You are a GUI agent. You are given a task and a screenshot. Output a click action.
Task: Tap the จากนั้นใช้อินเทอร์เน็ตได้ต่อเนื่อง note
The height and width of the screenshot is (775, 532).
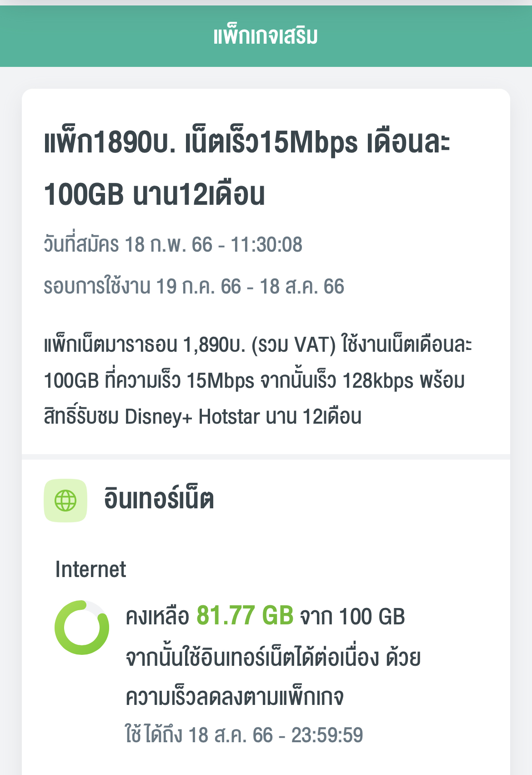point(252,658)
